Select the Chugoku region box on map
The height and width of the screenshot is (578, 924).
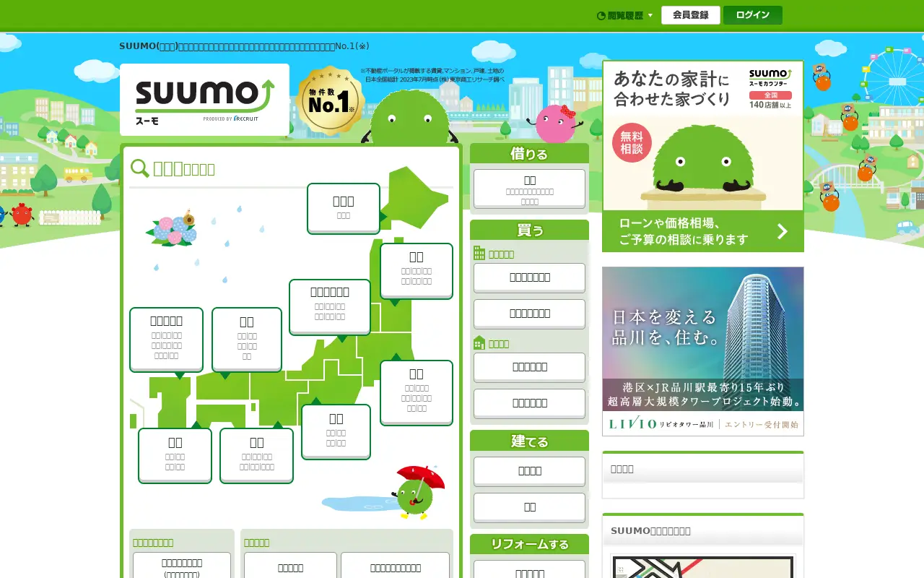[x=247, y=339]
